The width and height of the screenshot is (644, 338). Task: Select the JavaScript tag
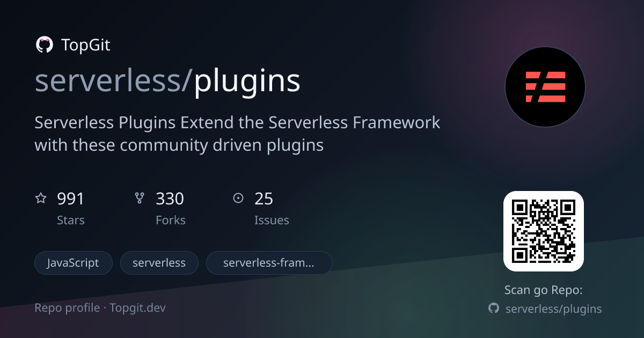coord(74,263)
